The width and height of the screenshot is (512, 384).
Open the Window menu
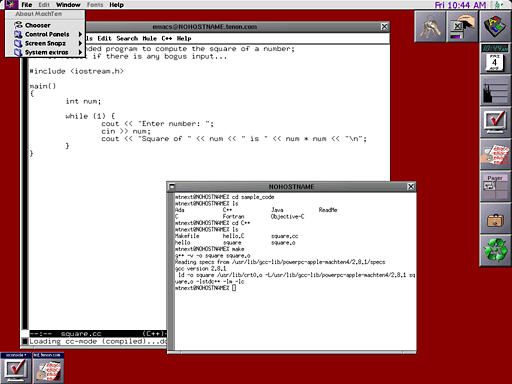tap(68, 5)
